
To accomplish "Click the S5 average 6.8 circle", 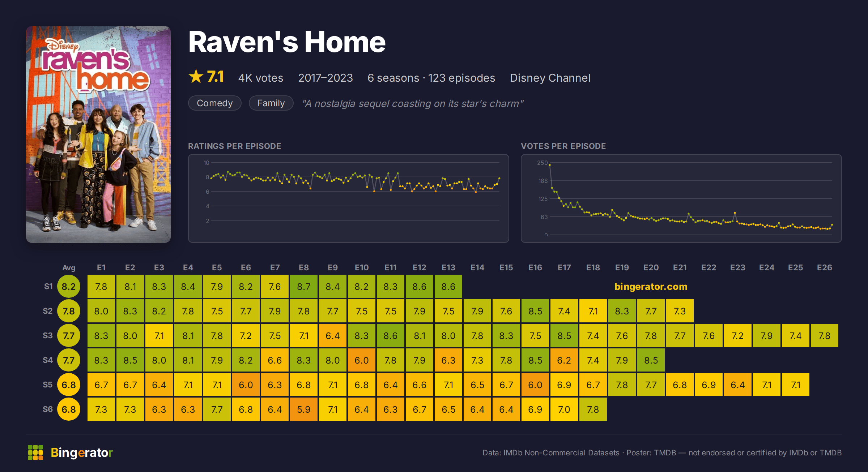I will click(69, 385).
